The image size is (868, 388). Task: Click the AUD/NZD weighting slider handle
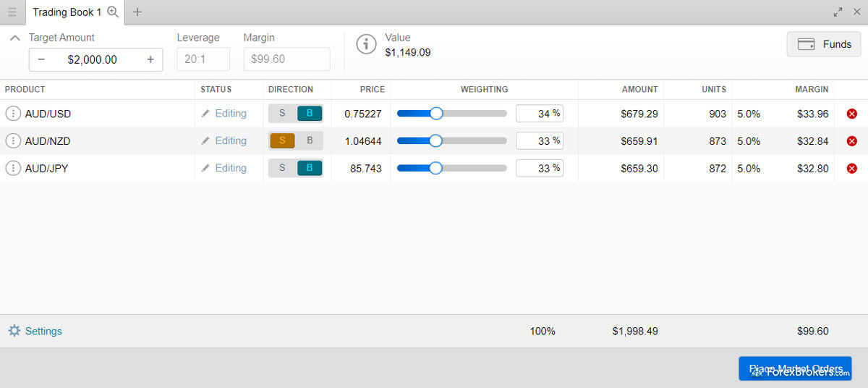435,140
